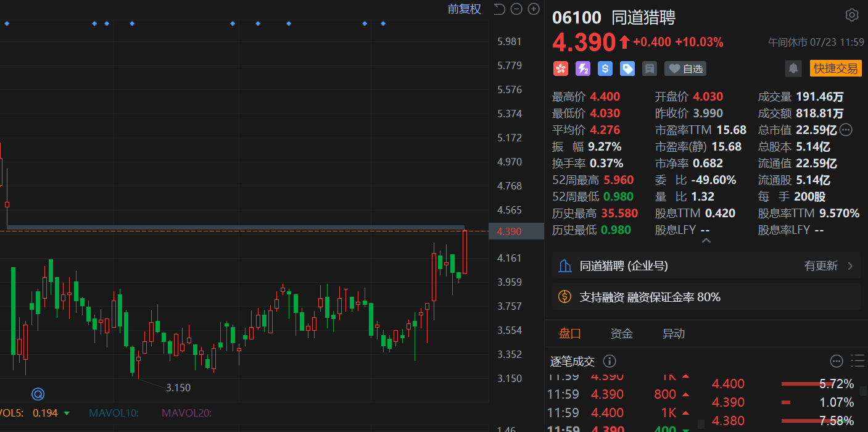Switch to 盘口 tab

click(x=570, y=334)
